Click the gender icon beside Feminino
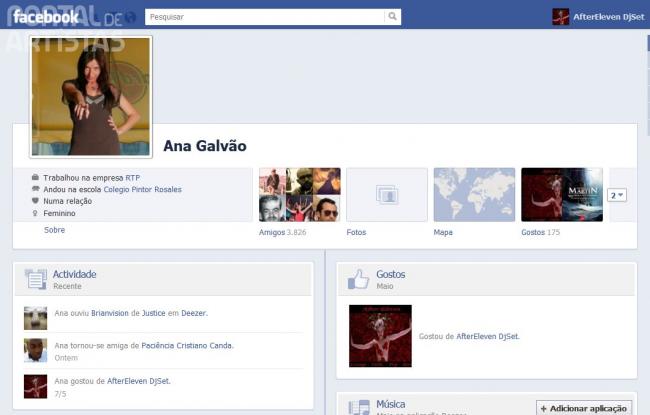 point(35,213)
